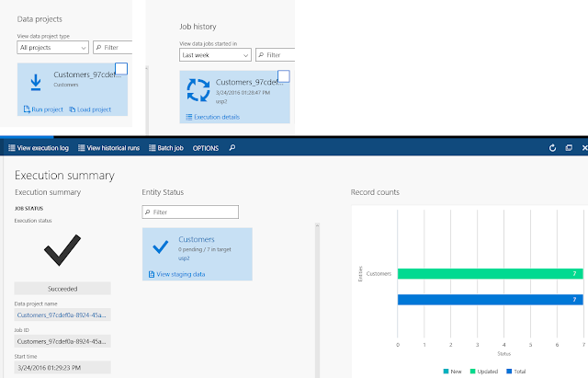Open View historical runs
This screenshot has height=378, width=588.
pos(108,148)
